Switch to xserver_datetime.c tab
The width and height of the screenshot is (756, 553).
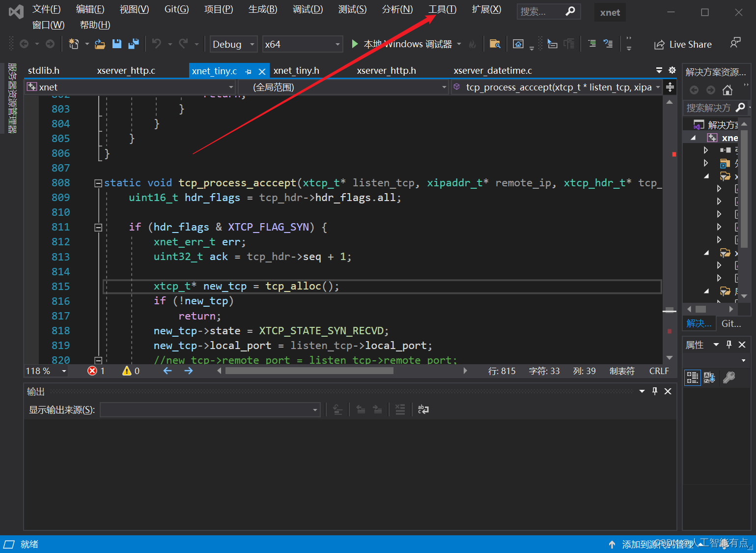pyautogui.click(x=493, y=71)
